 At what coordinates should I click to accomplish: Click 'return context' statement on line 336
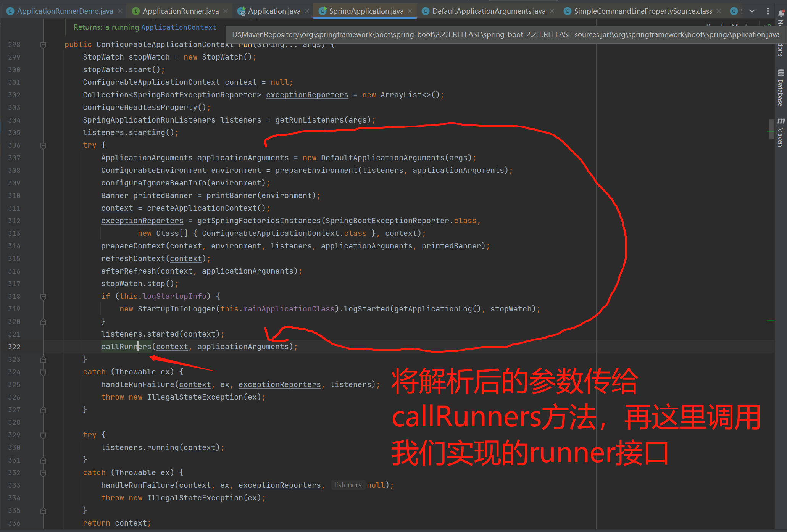[x=117, y=523]
